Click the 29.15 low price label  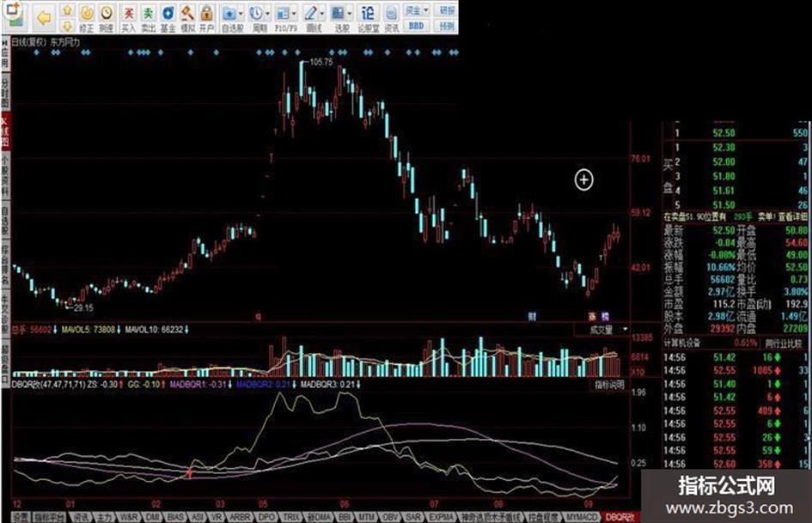click(83, 307)
